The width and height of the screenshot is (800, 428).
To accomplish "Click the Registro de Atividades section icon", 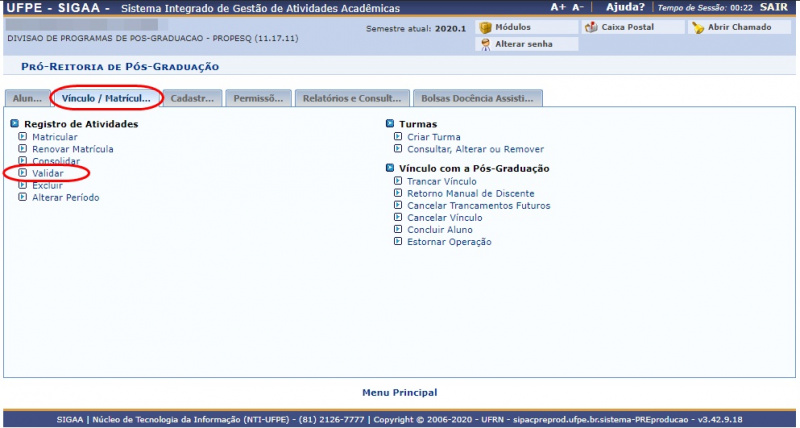I will 15,124.
